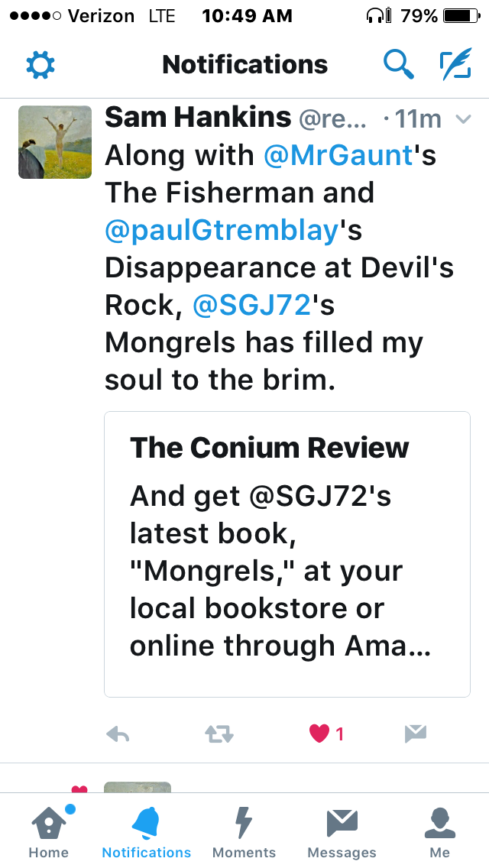Open @MrGaunt mention link
The width and height of the screenshot is (489, 868).
point(338,156)
